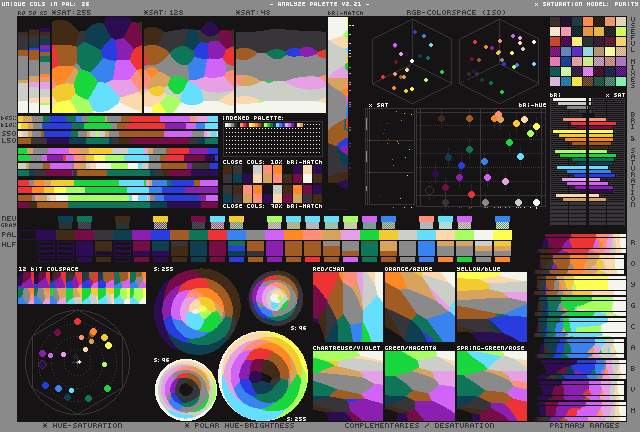Click the 'HLF' row label
The image size is (640, 432).
coord(9,244)
